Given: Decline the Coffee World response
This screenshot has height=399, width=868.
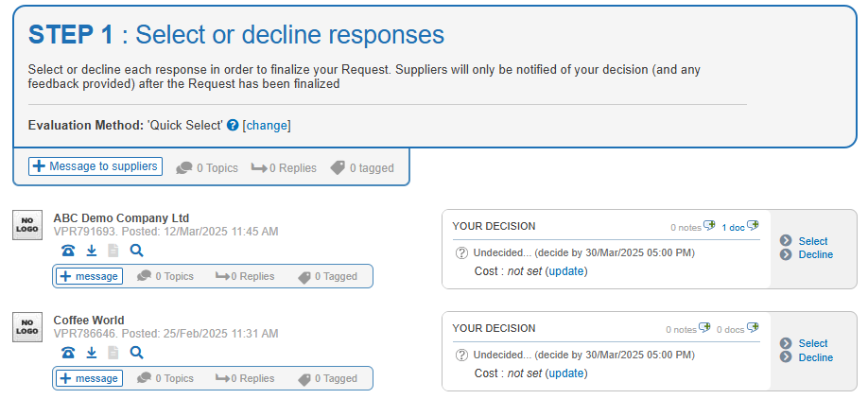Looking at the screenshot, I should pos(815,357).
